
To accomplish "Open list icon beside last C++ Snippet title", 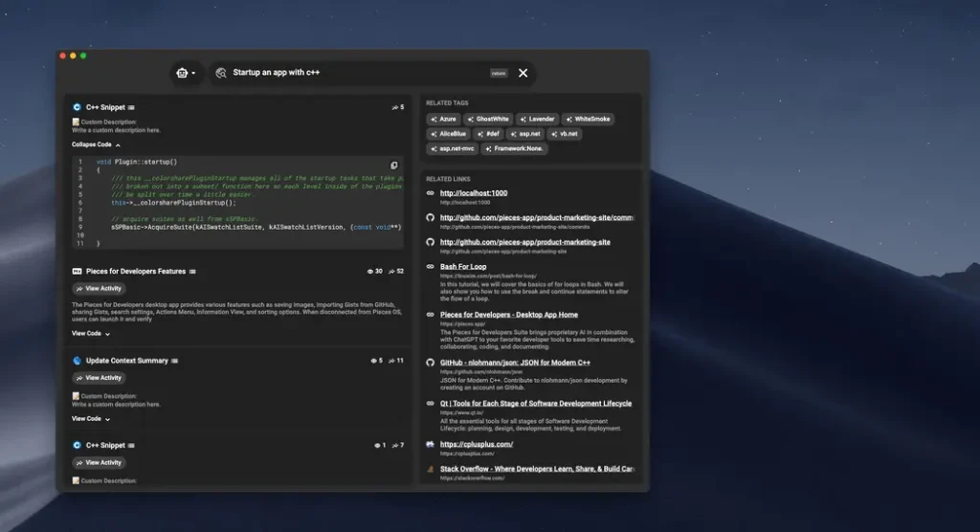I will [x=131, y=446].
